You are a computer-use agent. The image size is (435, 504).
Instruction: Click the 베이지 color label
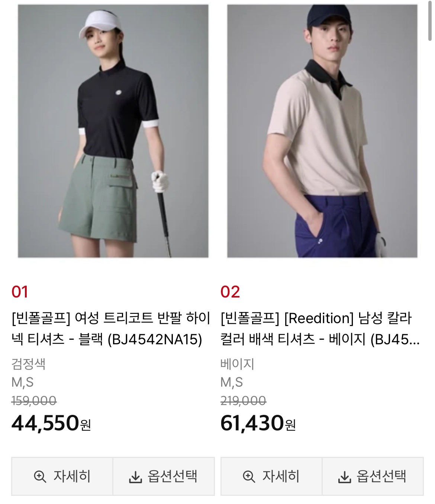[x=237, y=364]
